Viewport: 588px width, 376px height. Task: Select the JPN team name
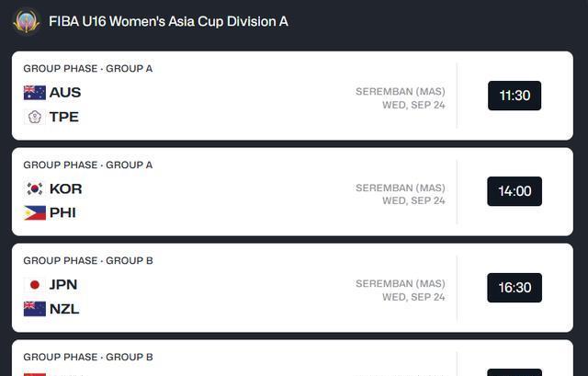[63, 285]
